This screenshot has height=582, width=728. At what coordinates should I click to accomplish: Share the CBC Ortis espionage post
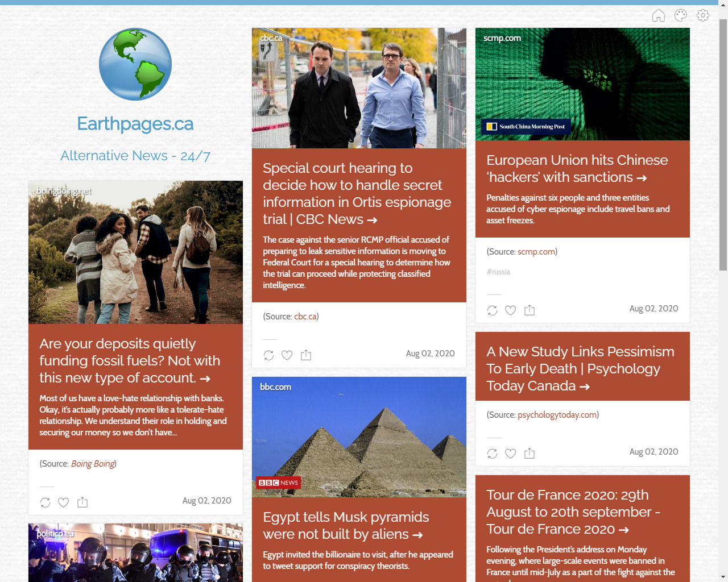(306, 355)
